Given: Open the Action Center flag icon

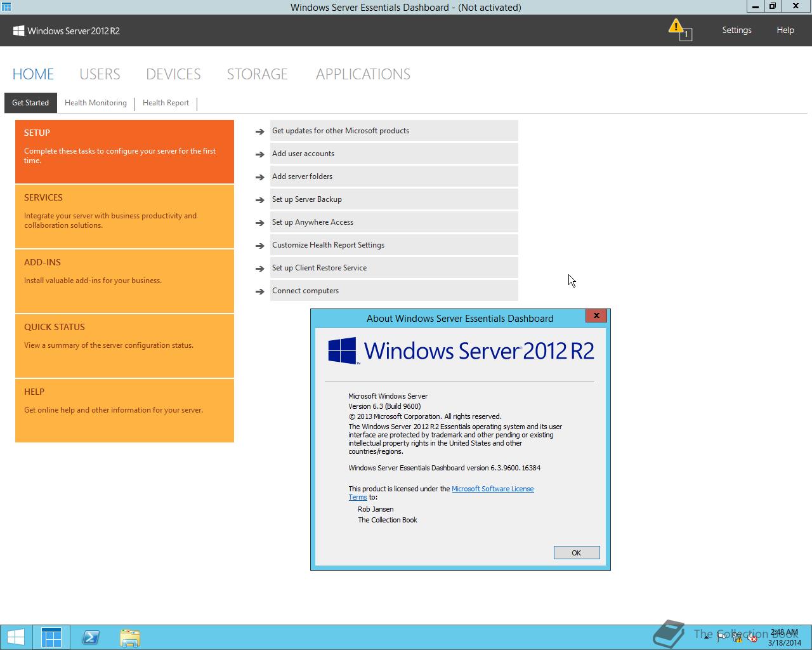Looking at the screenshot, I should 721,637.
